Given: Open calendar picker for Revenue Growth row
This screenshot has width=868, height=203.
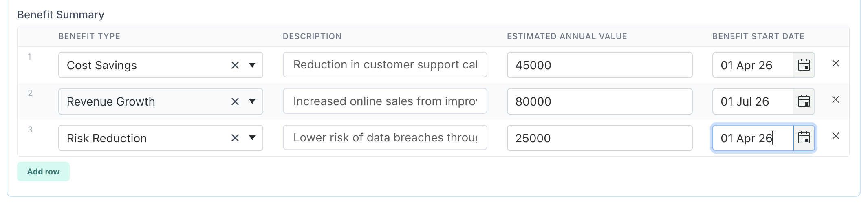Looking at the screenshot, I should pyautogui.click(x=804, y=101).
